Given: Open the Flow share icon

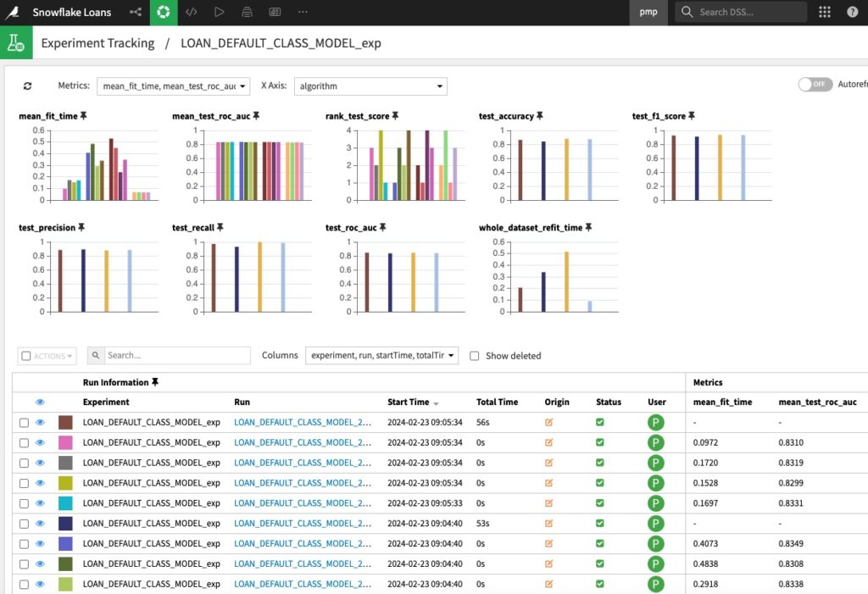Looking at the screenshot, I should pos(136,12).
